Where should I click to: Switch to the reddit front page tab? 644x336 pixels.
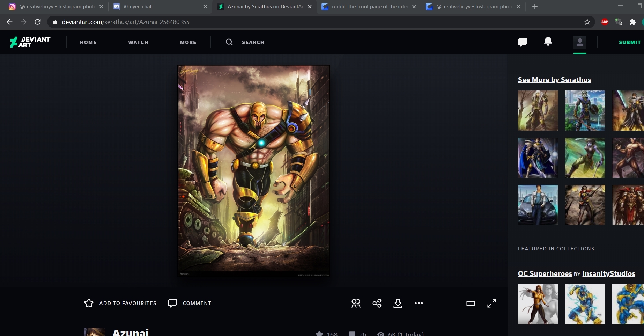pos(368,7)
